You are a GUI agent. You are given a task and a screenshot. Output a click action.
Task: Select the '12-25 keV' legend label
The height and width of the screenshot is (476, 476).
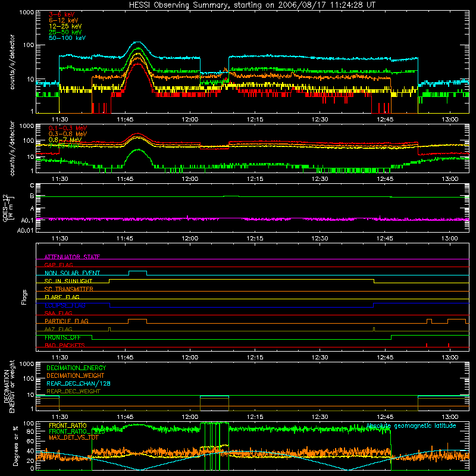65,26
